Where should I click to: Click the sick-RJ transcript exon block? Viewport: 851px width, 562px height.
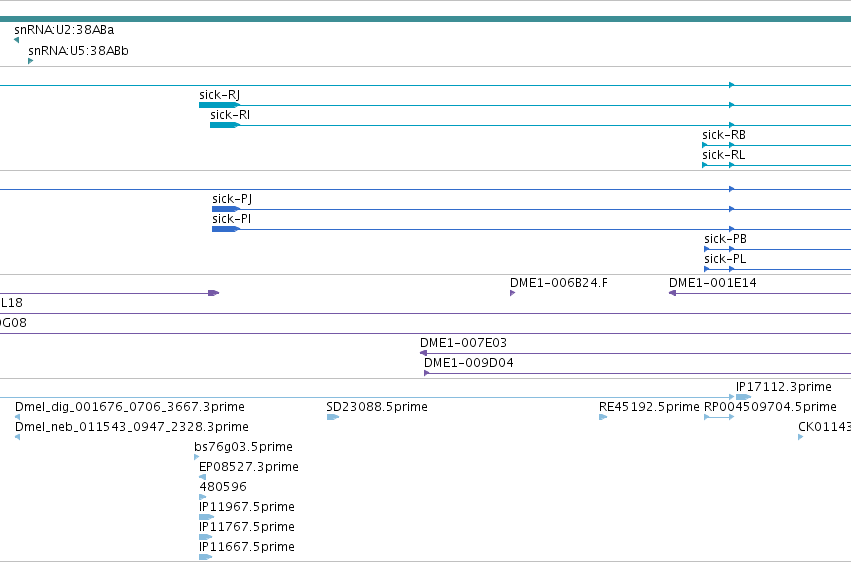point(219,105)
